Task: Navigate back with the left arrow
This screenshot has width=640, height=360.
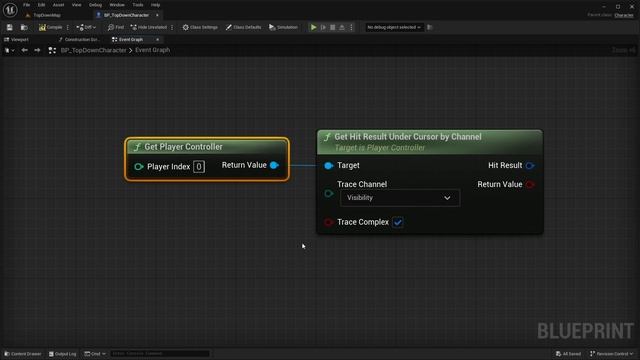Action: [24, 50]
